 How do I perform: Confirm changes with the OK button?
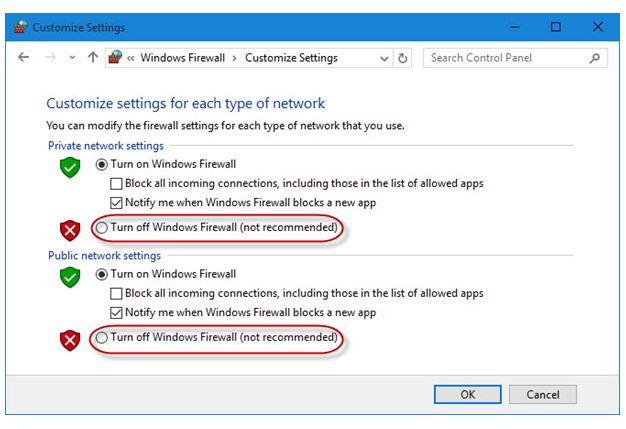[x=468, y=395]
